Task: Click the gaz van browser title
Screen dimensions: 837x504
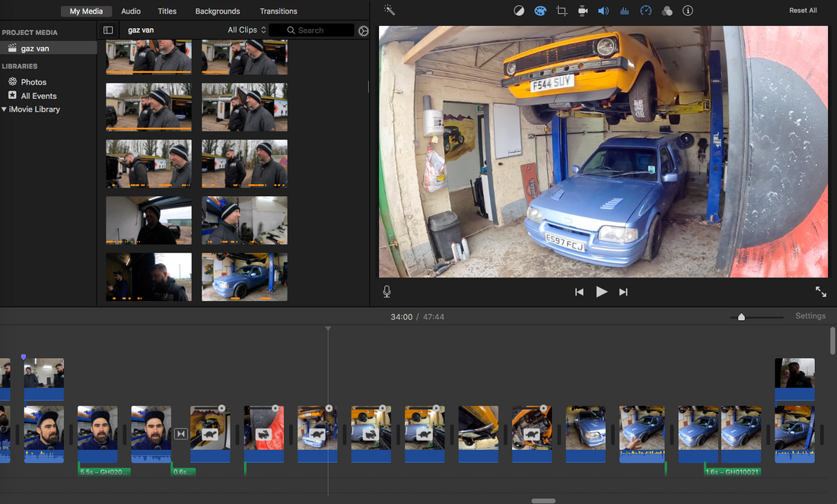Action: (141, 30)
